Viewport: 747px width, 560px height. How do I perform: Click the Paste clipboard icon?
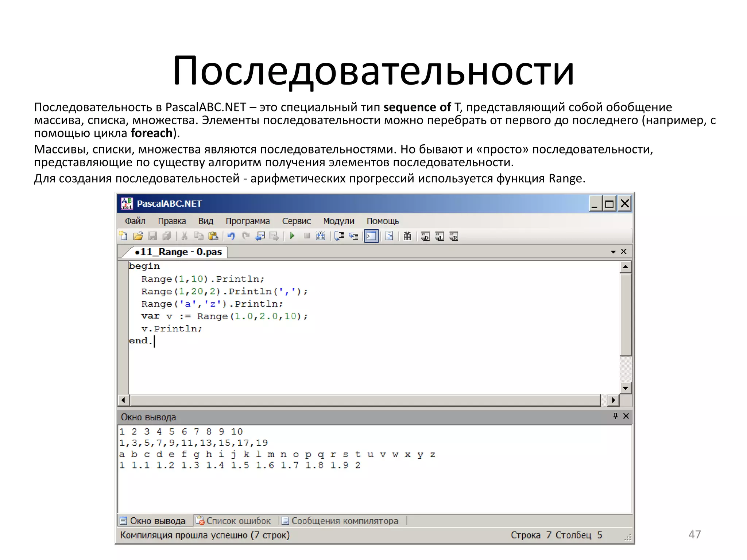coord(213,236)
